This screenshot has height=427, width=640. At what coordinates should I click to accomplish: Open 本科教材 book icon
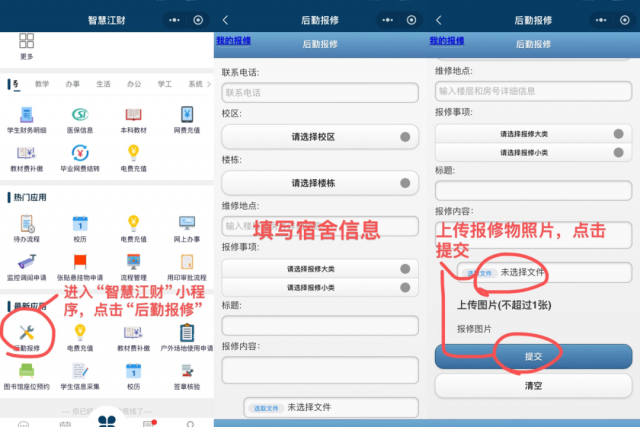click(x=133, y=116)
